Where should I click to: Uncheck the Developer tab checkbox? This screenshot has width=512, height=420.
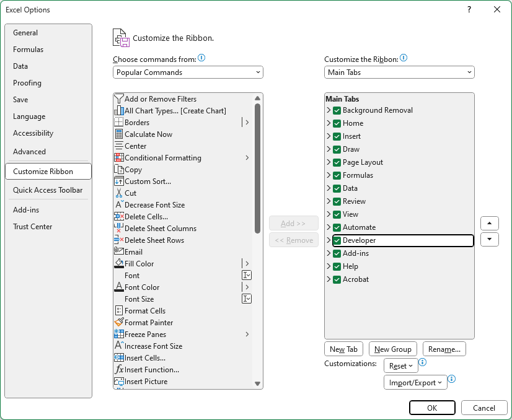tap(338, 240)
